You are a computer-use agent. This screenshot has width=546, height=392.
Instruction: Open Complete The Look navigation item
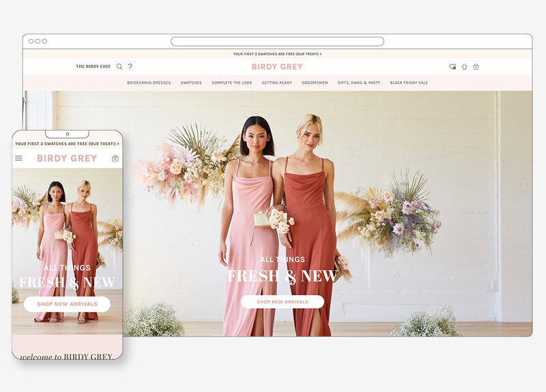[x=231, y=82]
